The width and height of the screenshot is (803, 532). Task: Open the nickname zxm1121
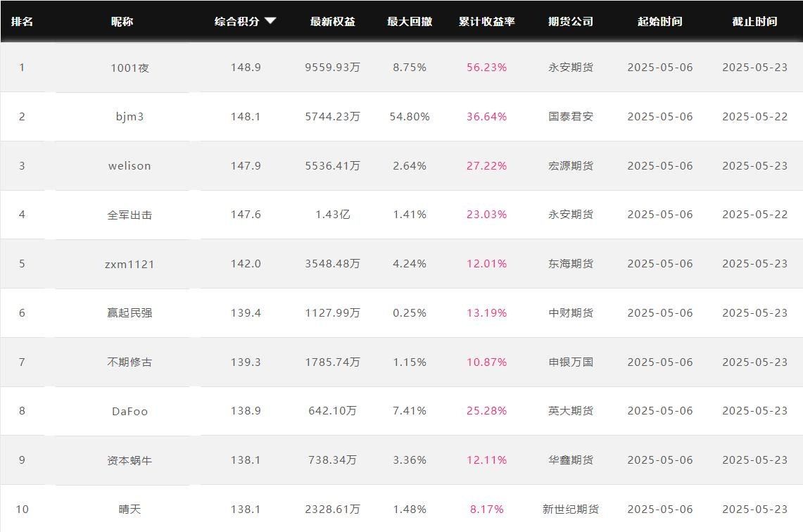(x=129, y=264)
